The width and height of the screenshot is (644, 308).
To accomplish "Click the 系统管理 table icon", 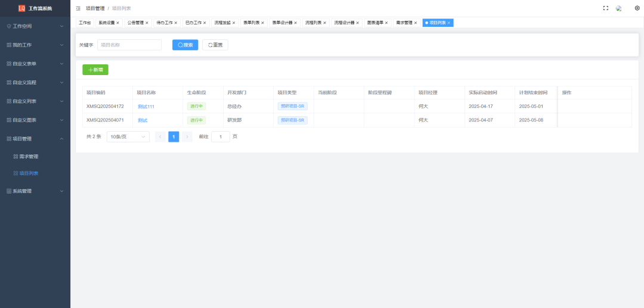I will 9,191.
